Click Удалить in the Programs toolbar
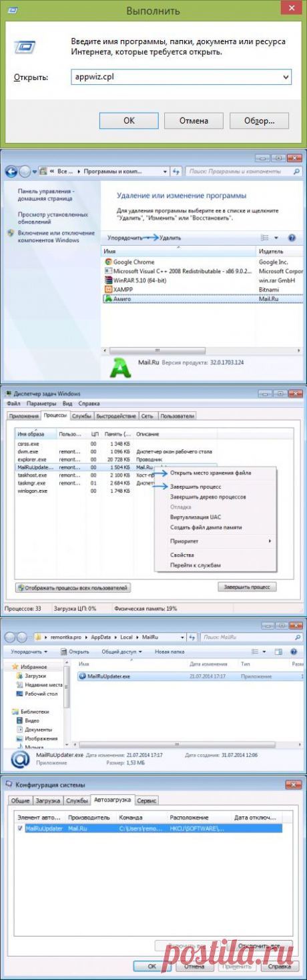Viewport: 307px width, 980px height. (x=170, y=238)
